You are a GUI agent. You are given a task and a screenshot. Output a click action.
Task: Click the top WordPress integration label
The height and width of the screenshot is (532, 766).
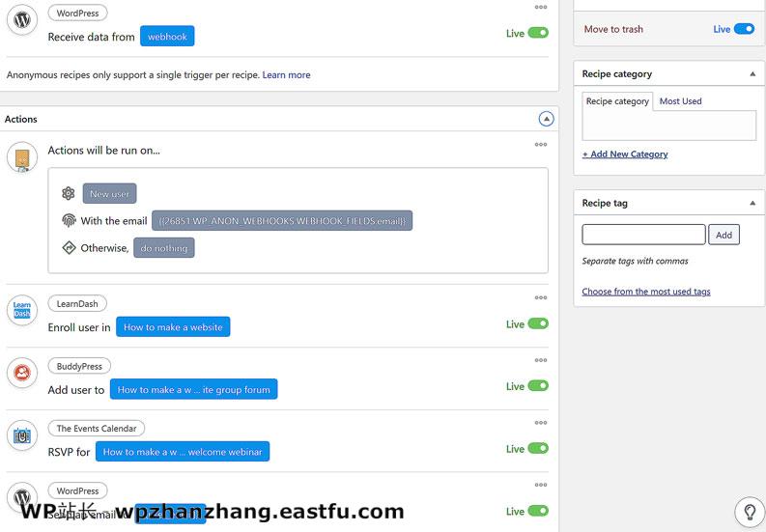point(77,14)
